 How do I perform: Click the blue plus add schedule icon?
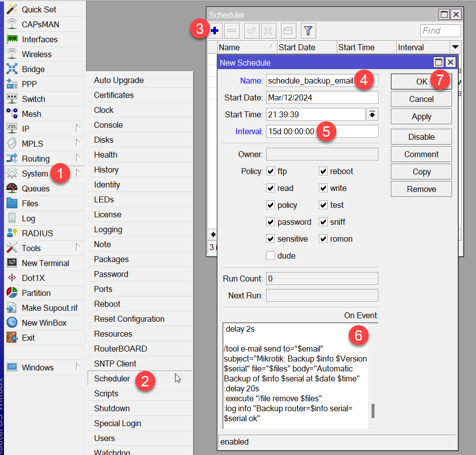pos(215,31)
